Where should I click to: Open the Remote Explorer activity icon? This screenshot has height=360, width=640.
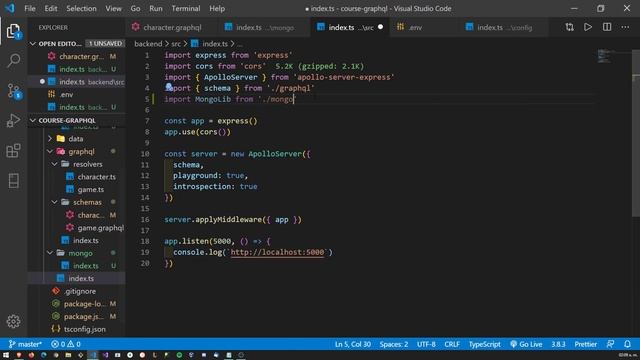[x=13, y=180]
